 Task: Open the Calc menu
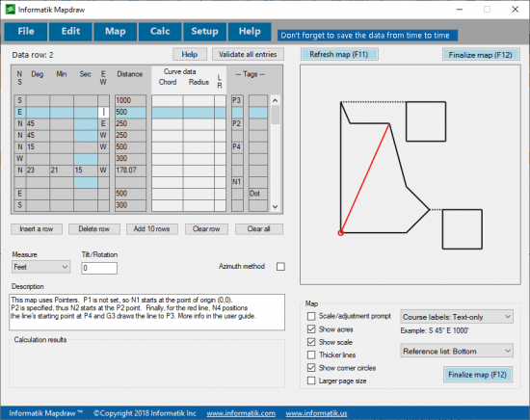point(160,32)
